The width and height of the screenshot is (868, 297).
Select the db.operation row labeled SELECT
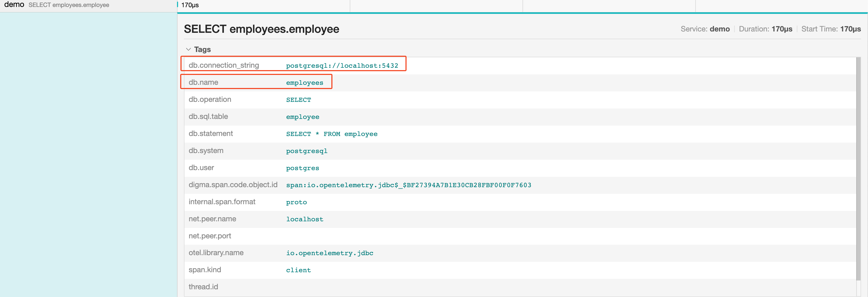(299, 99)
